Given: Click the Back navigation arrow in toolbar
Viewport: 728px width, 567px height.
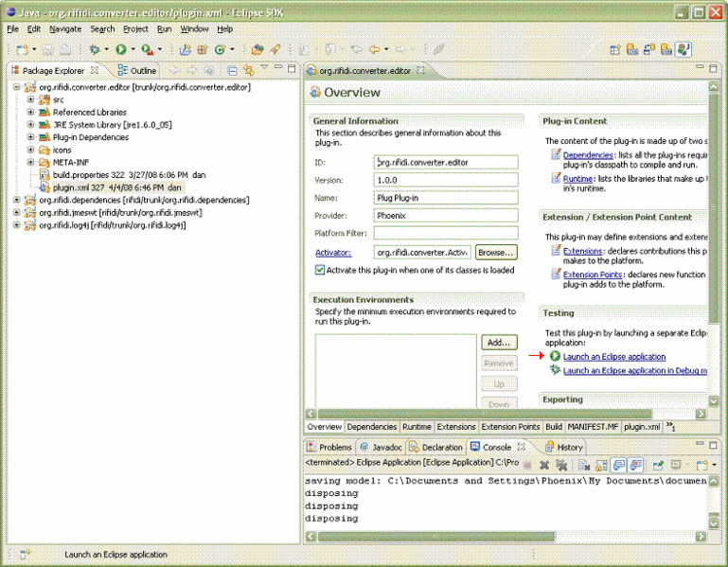Looking at the screenshot, I should pyautogui.click(x=376, y=49).
